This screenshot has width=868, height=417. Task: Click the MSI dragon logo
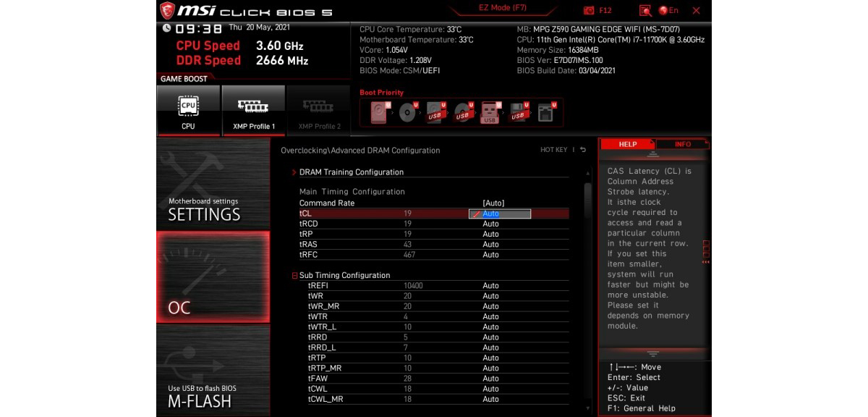[167, 10]
